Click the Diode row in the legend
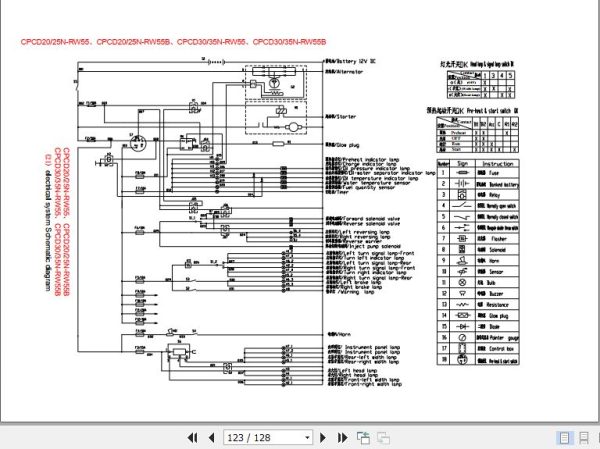This screenshot has height=449, width=600. point(478,327)
